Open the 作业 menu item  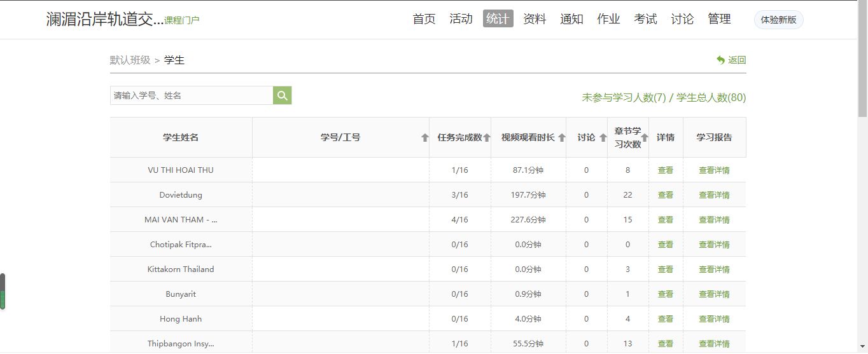(608, 19)
